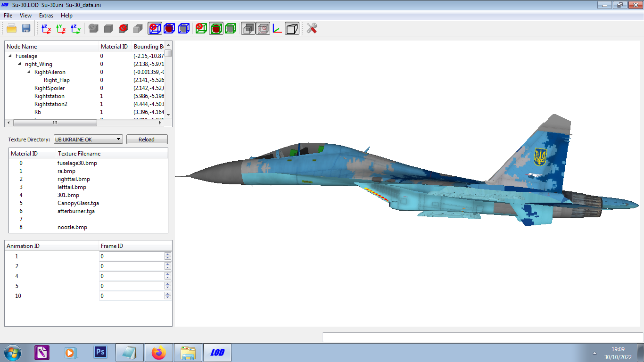Viewport: 644px width, 362px height.
Task: Open the View menu
Action: point(25,16)
